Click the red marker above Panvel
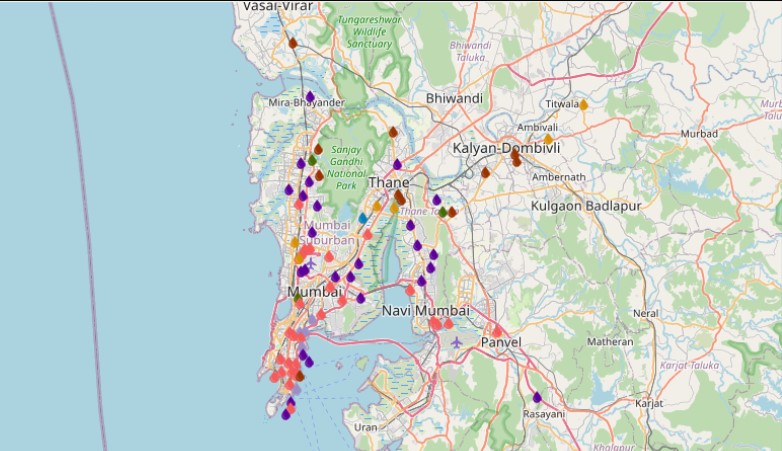The image size is (782, 451). pyautogui.click(x=497, y=330)
